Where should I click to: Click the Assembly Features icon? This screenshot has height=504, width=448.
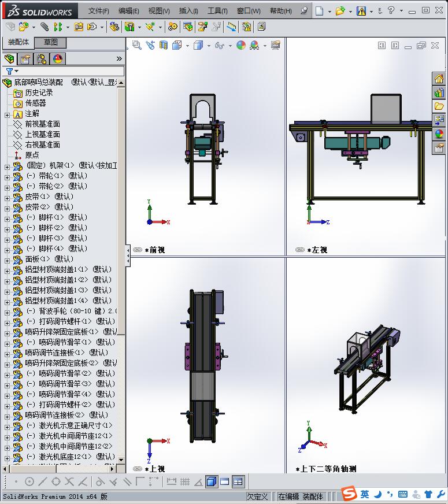[129, 27]
